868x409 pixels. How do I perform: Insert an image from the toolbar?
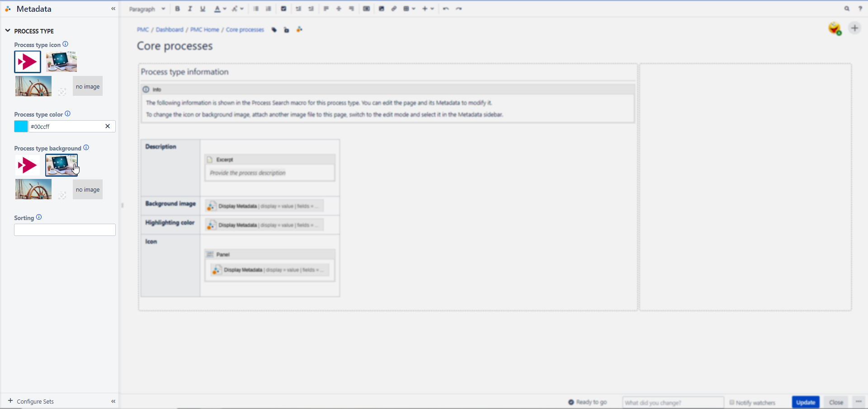[x=382, y=9]
